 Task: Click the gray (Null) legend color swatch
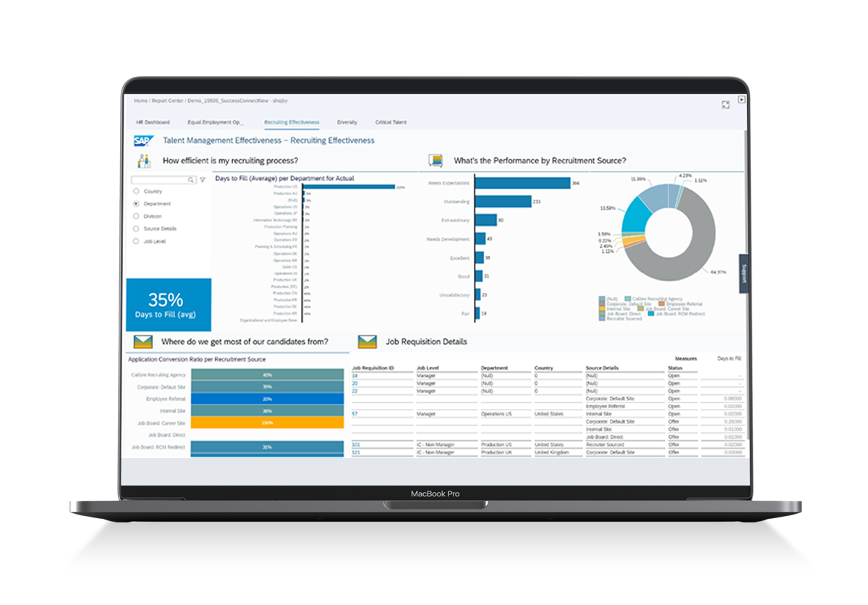[602, 299]
